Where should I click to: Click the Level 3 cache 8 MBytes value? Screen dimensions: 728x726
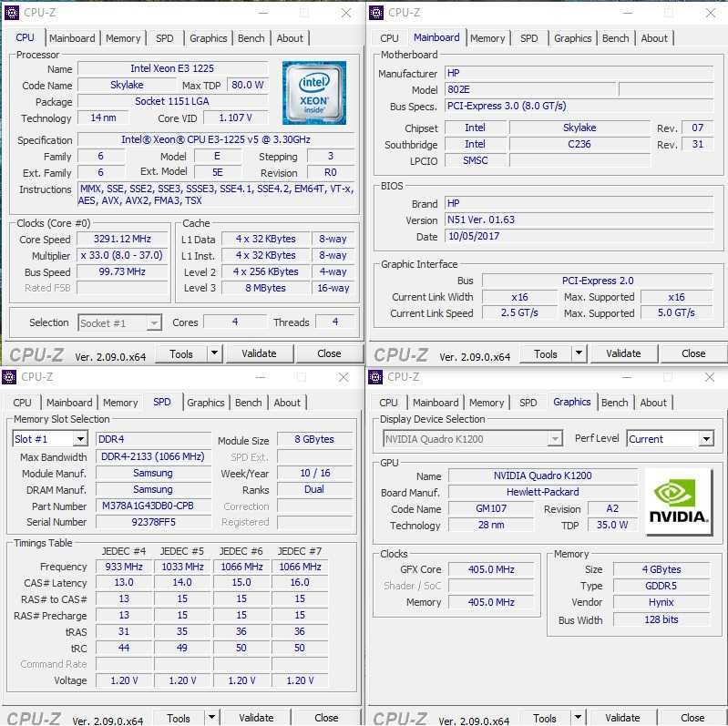coord(265,288)
